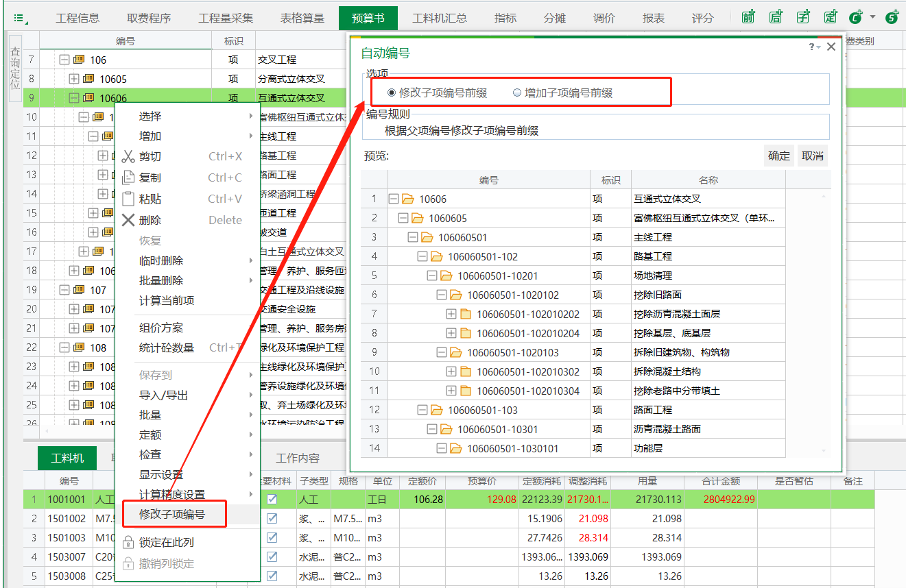Open the 工料机汇总 tab
Image resolution: width=906 pixels, height=588 pixels.
click(x=440, y=18)
